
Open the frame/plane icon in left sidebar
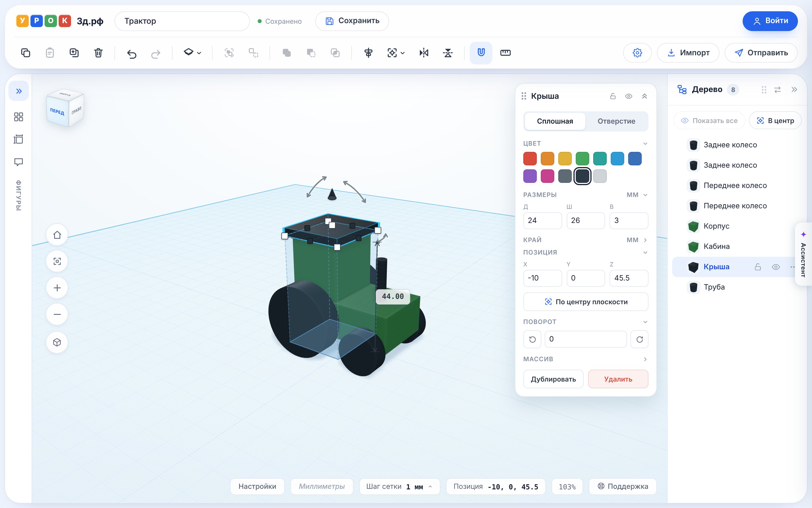click(18, 139)
